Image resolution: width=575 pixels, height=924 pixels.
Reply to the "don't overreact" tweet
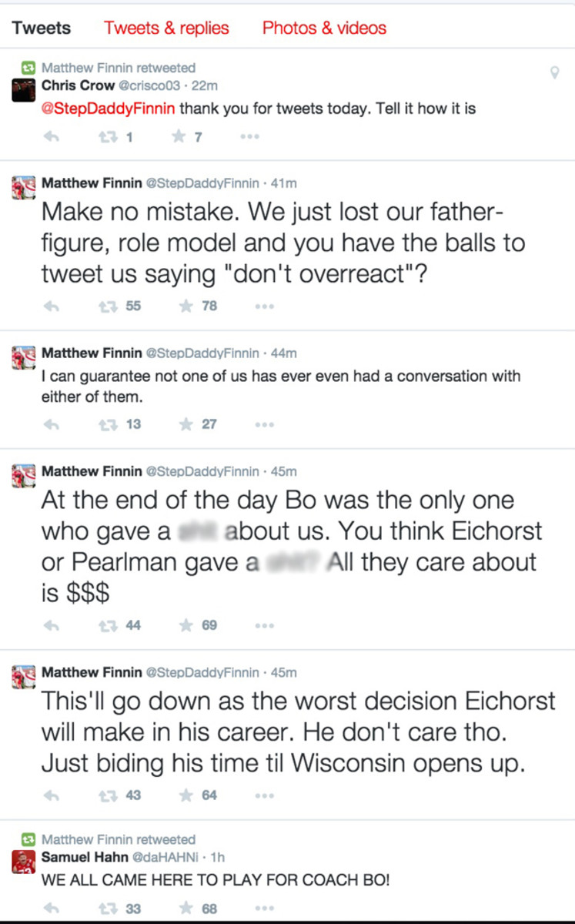click(51, 305)
